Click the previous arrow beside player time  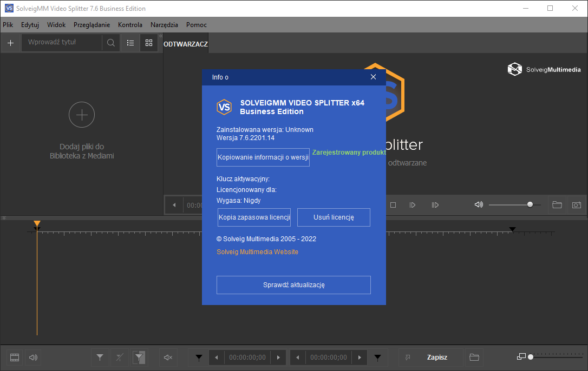174,205
